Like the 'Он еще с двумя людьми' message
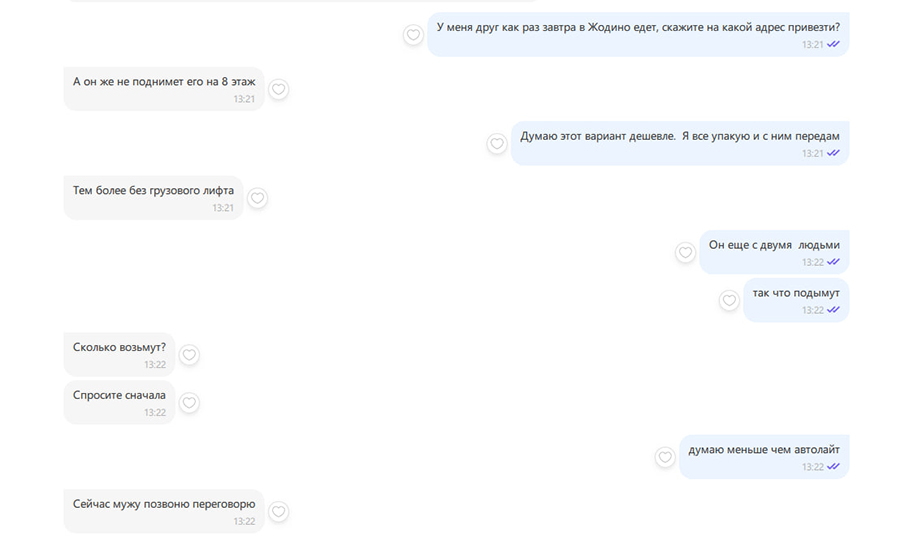The image size is (900, 545). (x=685, y=252)
